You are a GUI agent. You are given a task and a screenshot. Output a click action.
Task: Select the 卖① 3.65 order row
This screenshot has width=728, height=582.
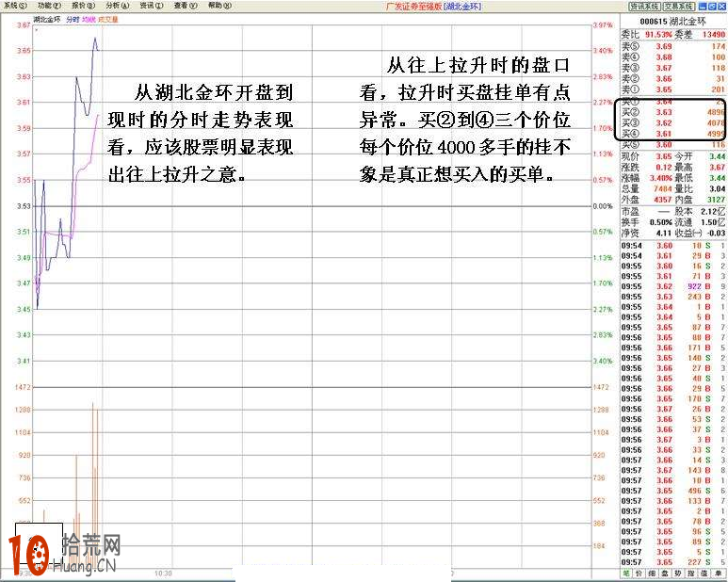673,89
